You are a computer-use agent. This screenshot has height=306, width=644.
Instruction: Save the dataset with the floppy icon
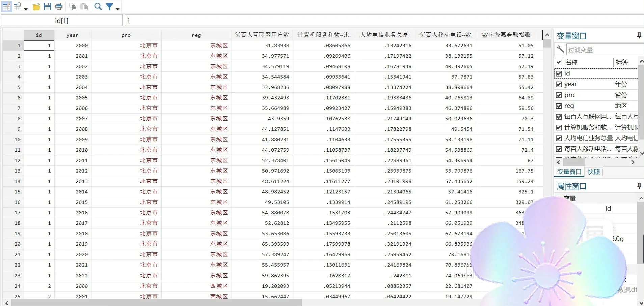click(x=48, y=6)
